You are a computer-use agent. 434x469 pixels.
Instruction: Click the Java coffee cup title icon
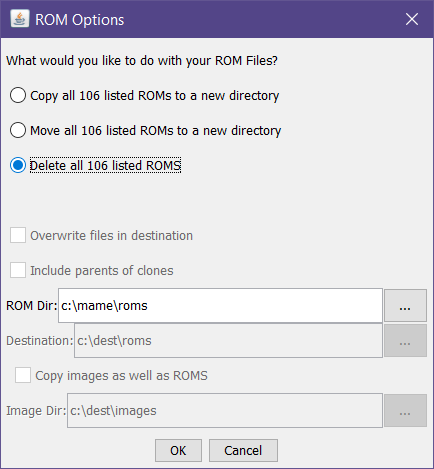pos(19,19)
